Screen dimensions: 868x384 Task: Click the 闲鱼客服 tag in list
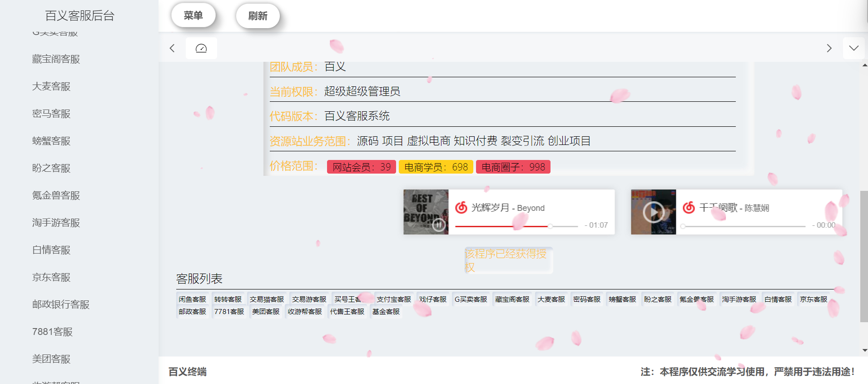pos(192,299)
